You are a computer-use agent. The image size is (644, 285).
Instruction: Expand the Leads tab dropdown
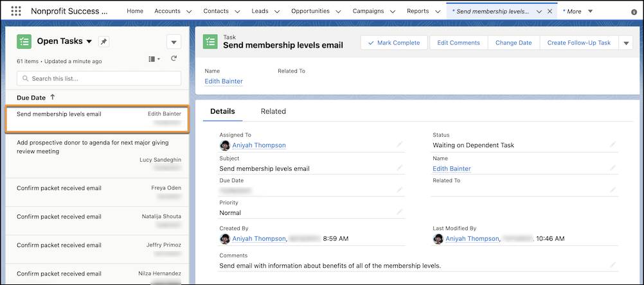[x=277, y=12]
